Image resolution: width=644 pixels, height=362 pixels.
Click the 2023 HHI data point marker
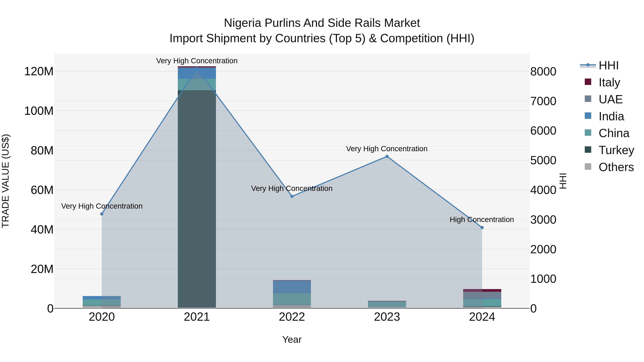(x=387, y=156)
